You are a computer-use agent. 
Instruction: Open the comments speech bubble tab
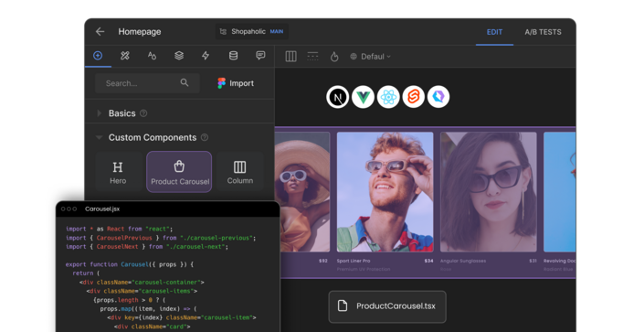coord(260,56)
